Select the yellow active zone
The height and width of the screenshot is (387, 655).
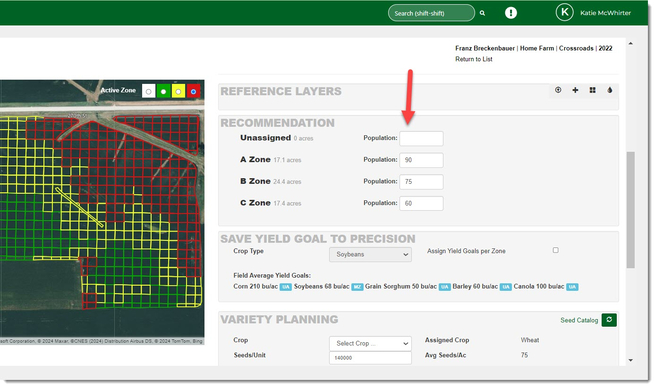[178, 91]
